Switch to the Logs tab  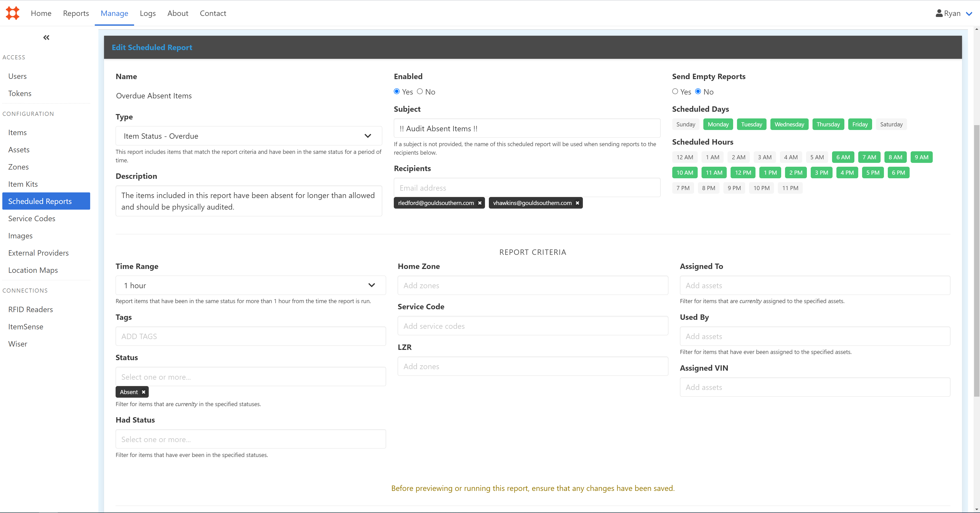point(148,13)
